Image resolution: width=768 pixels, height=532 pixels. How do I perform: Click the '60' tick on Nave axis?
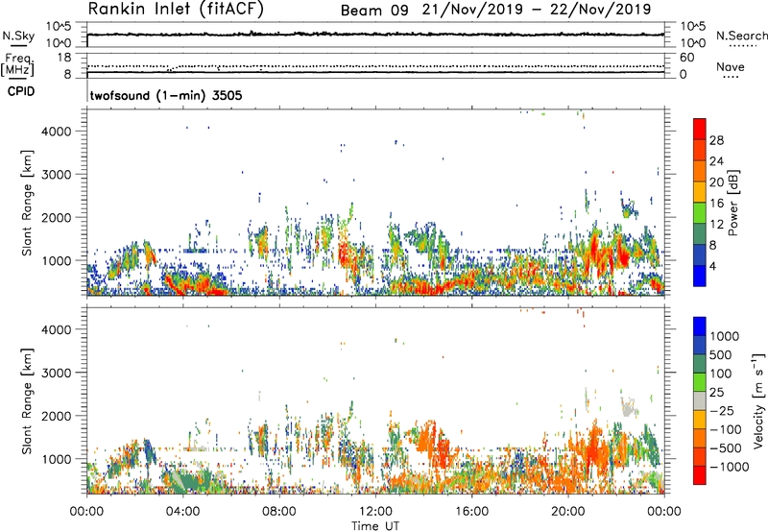686,58
